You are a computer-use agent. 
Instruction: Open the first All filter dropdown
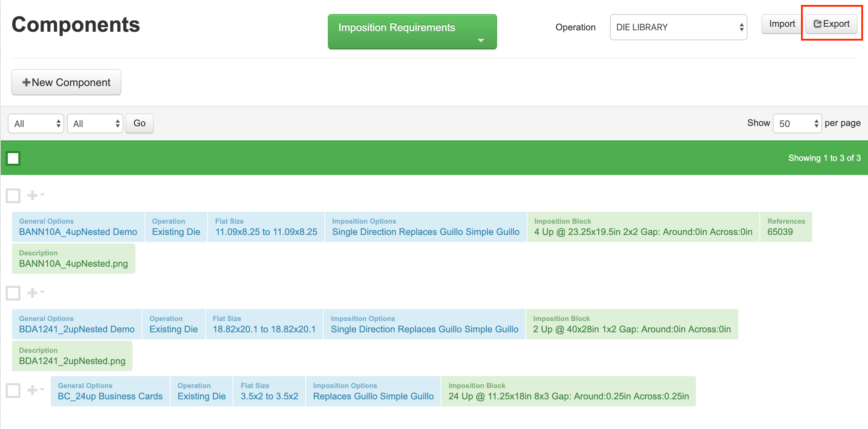point(36,123)
